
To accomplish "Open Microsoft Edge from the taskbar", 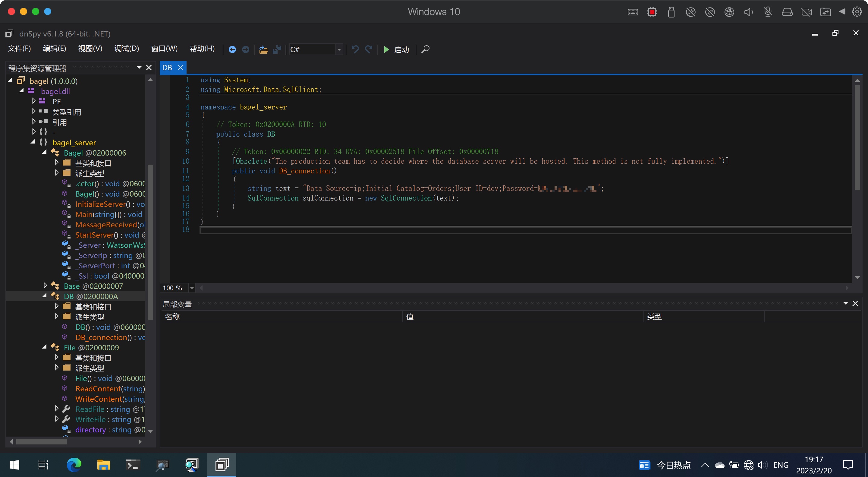I will 74,465.
